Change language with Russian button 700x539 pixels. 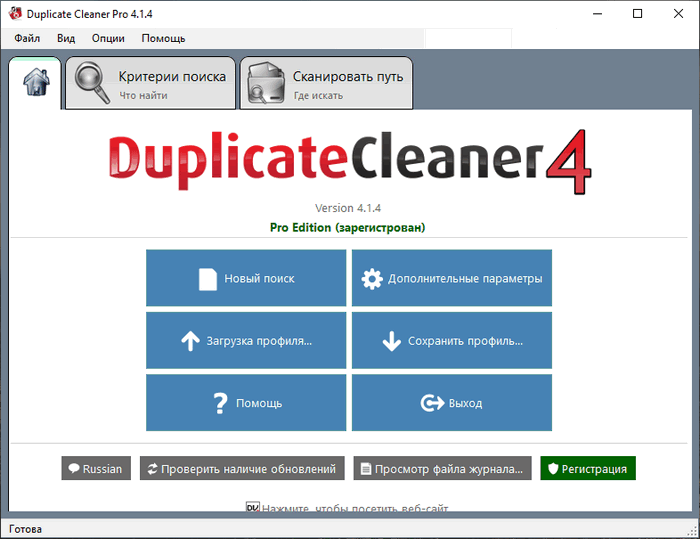click(96, 468)
